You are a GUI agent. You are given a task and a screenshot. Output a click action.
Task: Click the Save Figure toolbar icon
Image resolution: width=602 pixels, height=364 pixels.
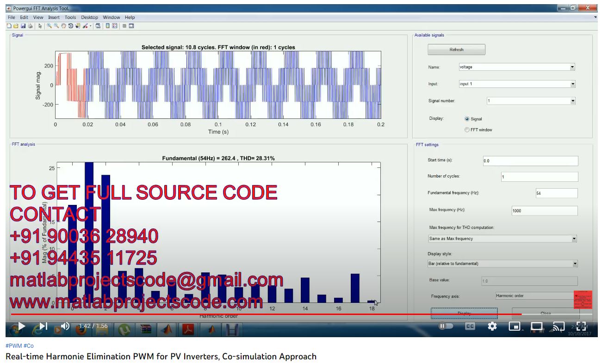point(23,26)
